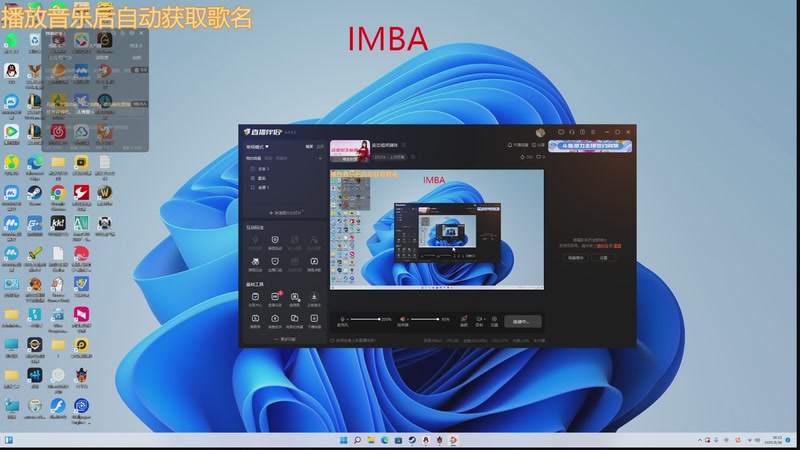
Task: Open the Search icon on the taskbar
Action: click(x=357, y=440)
